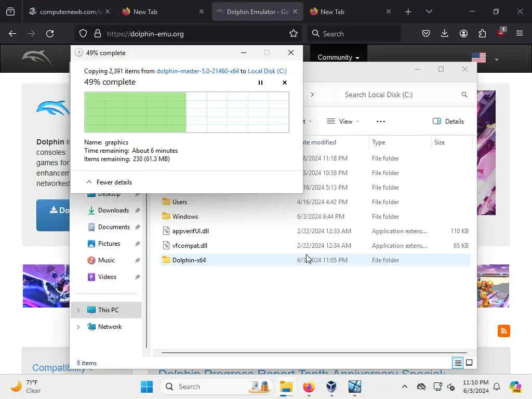Image resolution: width=532 pixels, height=399 pixels.
Task: Open a new browser tab with plus
Action: (408, 12)
